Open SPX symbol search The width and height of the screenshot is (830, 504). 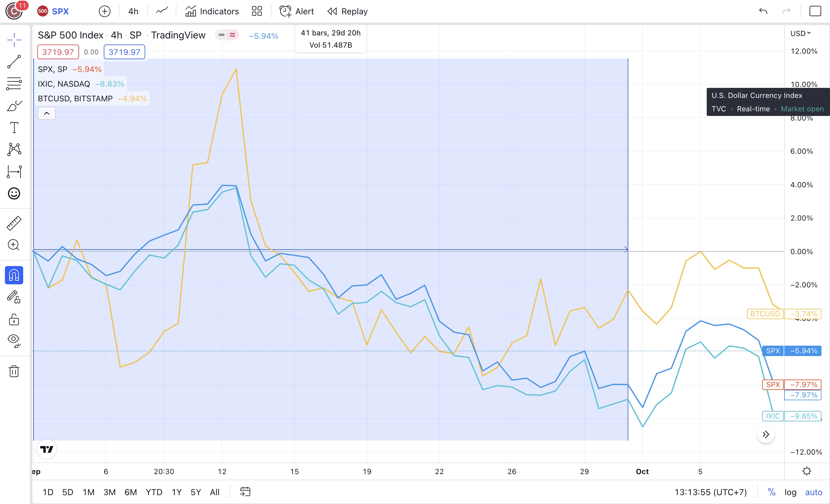pos(53,11)
